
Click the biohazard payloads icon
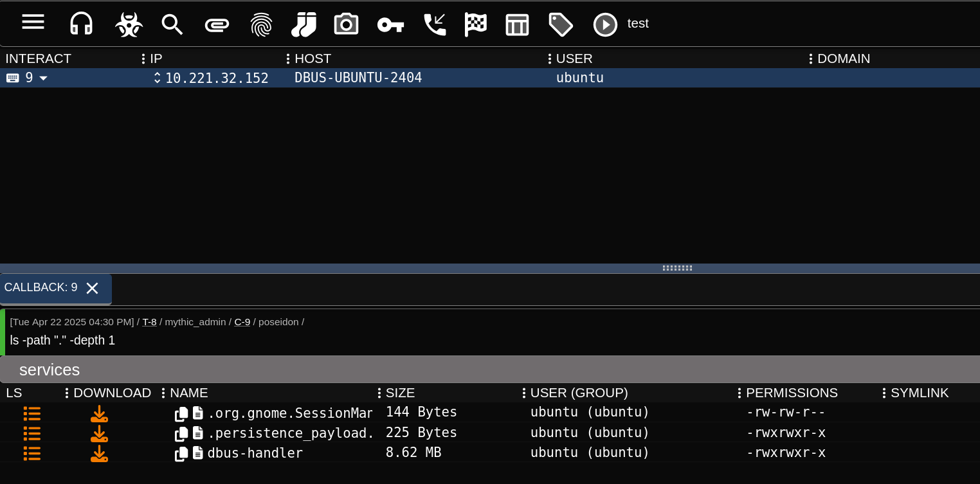pyautogui.click(x=129, y=24)
